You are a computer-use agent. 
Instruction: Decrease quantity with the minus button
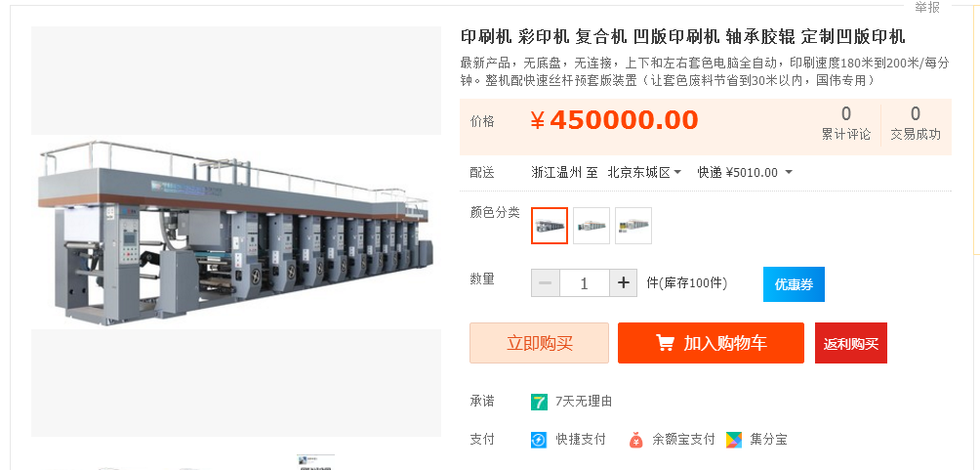click(546, 282)
